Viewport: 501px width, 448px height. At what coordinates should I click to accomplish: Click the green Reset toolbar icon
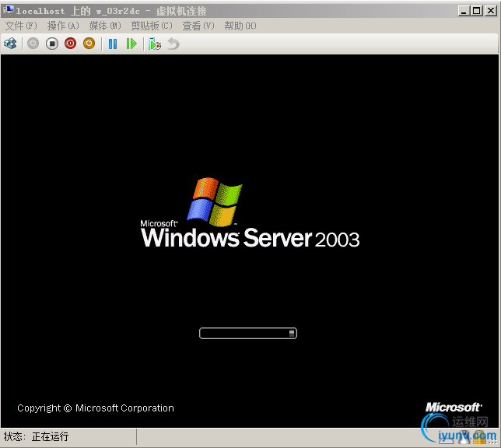(x=131, y=44)
